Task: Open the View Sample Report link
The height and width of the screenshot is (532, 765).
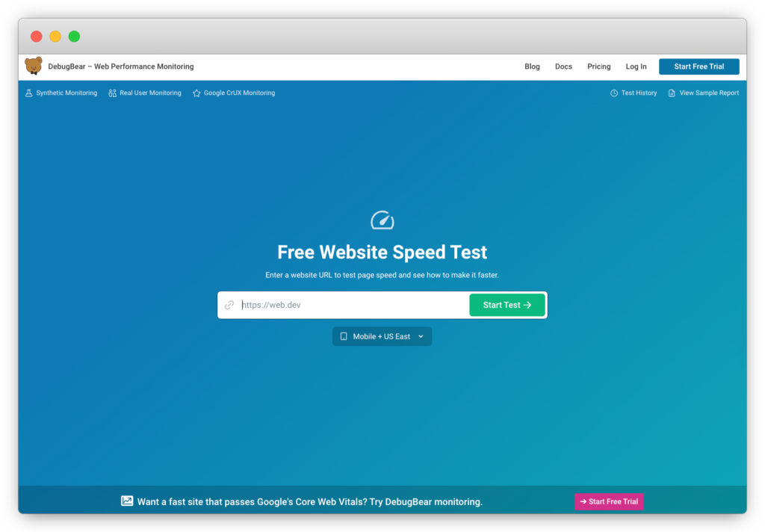Action: tap(704, 93)
